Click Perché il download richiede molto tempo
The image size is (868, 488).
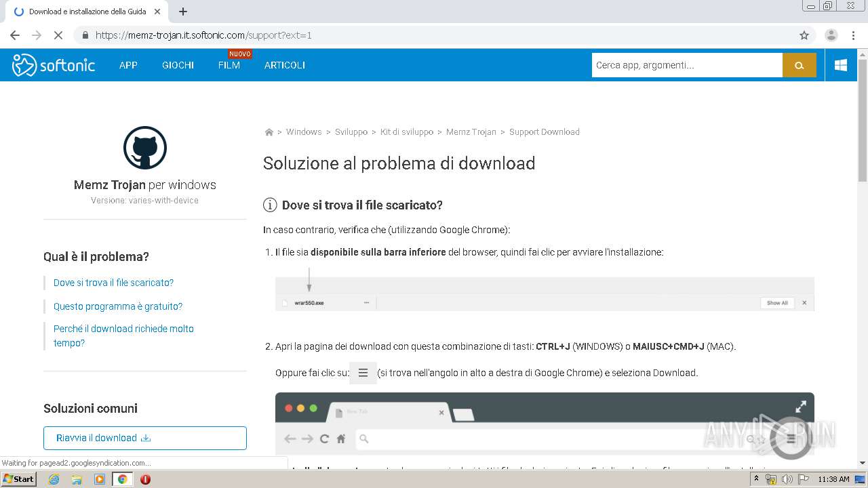point(123,335)
